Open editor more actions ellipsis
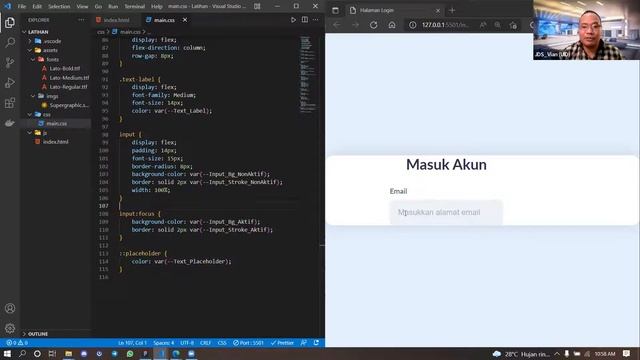The height and width of the screenshot is (360, 640). coord(316,20)
